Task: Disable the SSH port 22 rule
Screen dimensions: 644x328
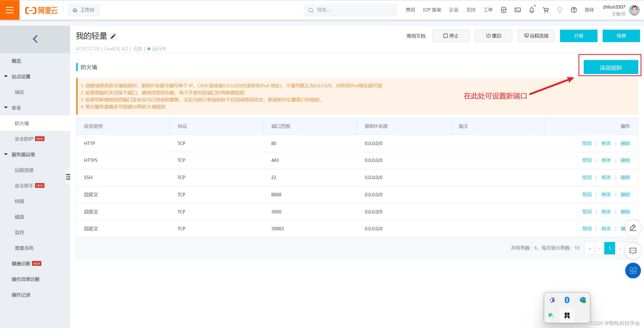Action: click(587, 178)
